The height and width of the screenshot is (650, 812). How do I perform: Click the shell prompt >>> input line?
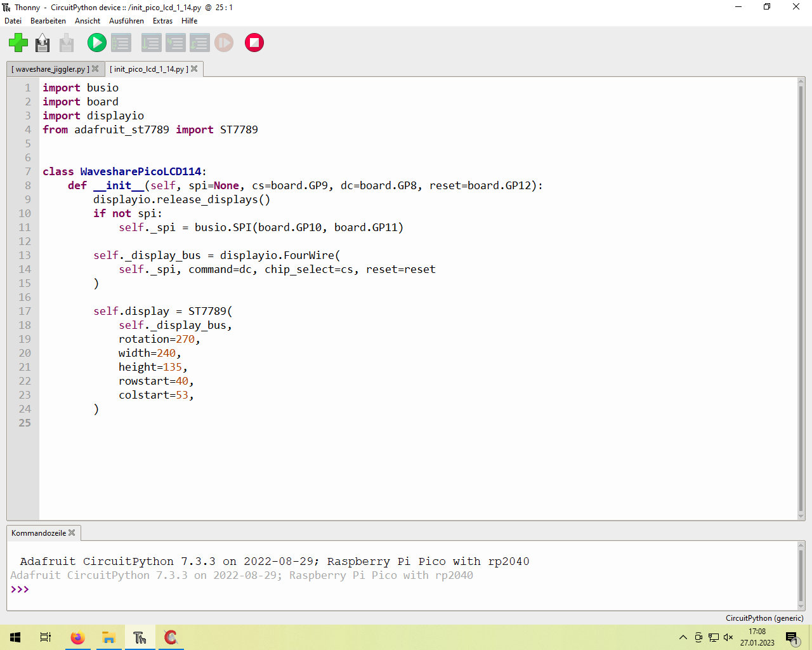[402, 590]
